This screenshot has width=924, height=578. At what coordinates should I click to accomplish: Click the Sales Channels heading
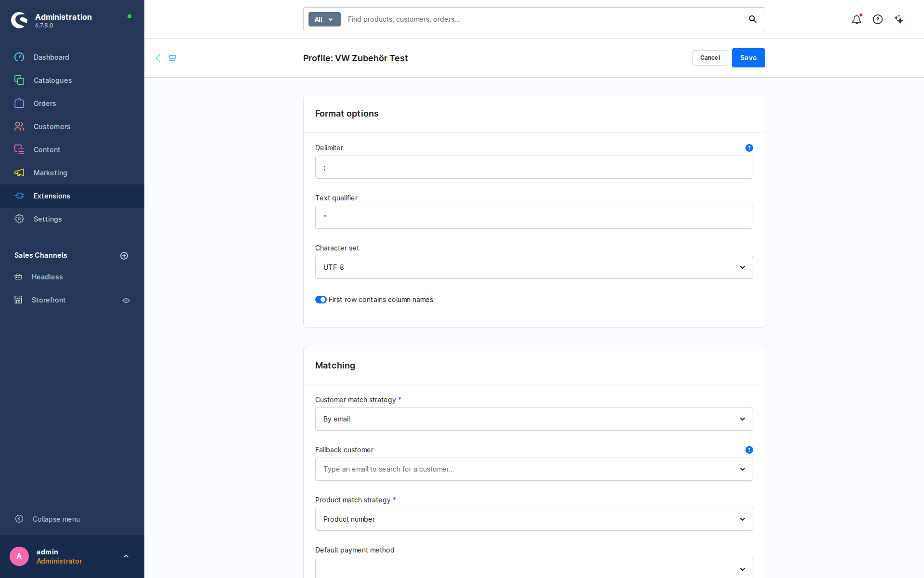point(41,255)
